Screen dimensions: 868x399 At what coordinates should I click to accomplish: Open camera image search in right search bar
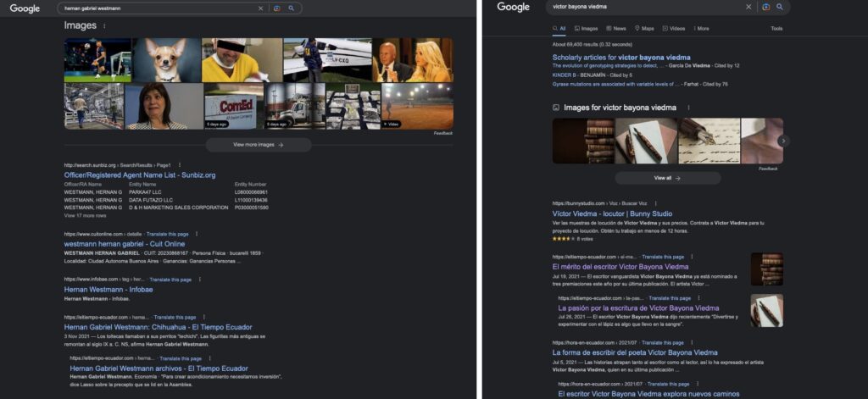765,7
